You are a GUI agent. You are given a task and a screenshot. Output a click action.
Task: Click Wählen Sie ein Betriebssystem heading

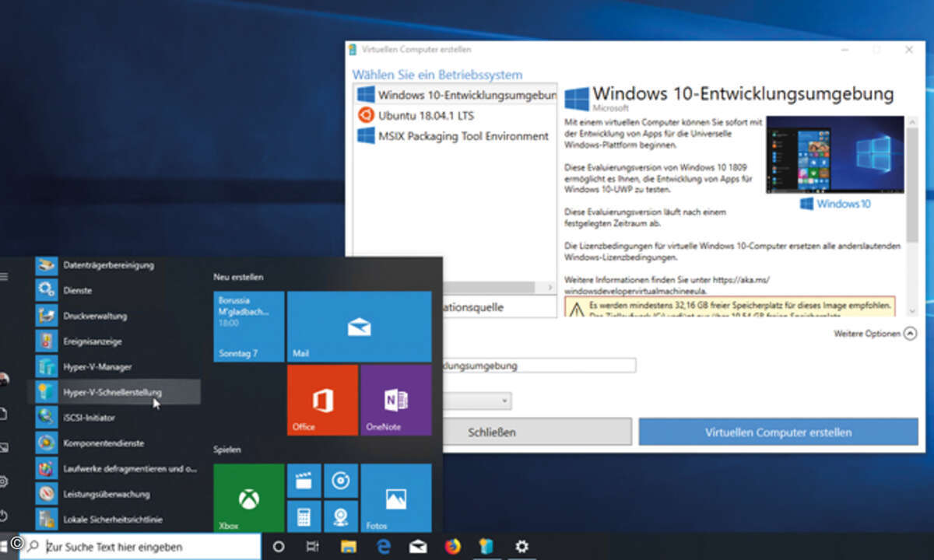437,75
